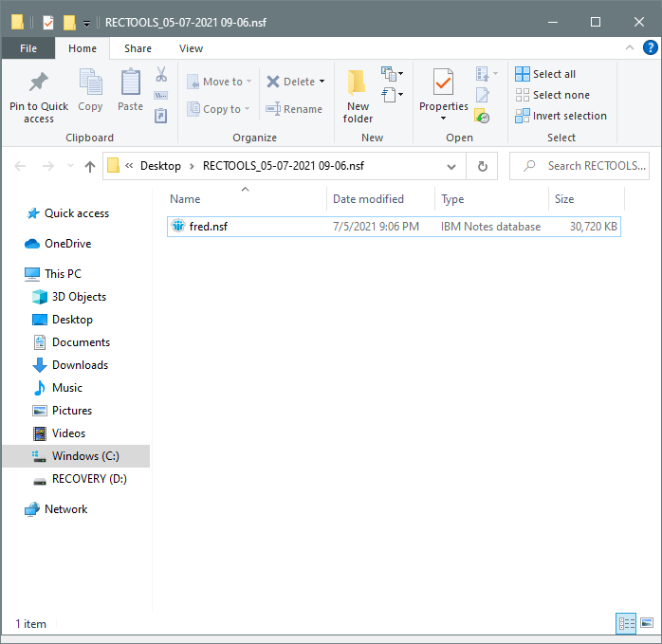Open Recent locations dropdown arrow
The width and height of the screenshot is (662, 644).
click(70, 166)
